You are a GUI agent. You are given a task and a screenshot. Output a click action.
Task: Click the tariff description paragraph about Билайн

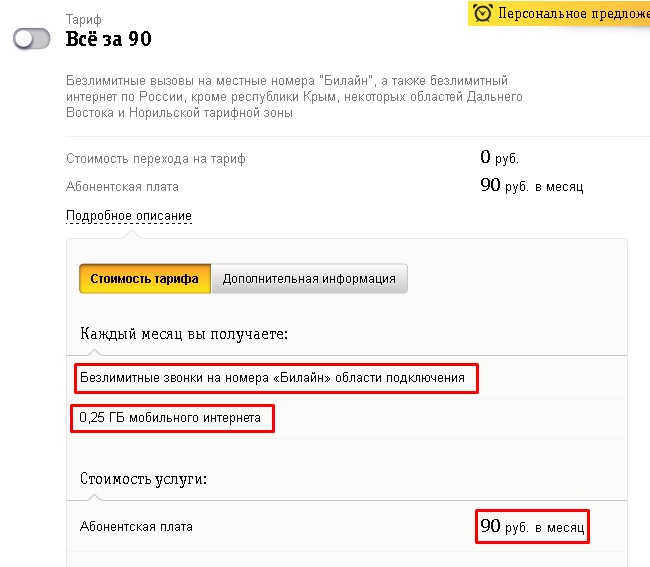point(294,97)
